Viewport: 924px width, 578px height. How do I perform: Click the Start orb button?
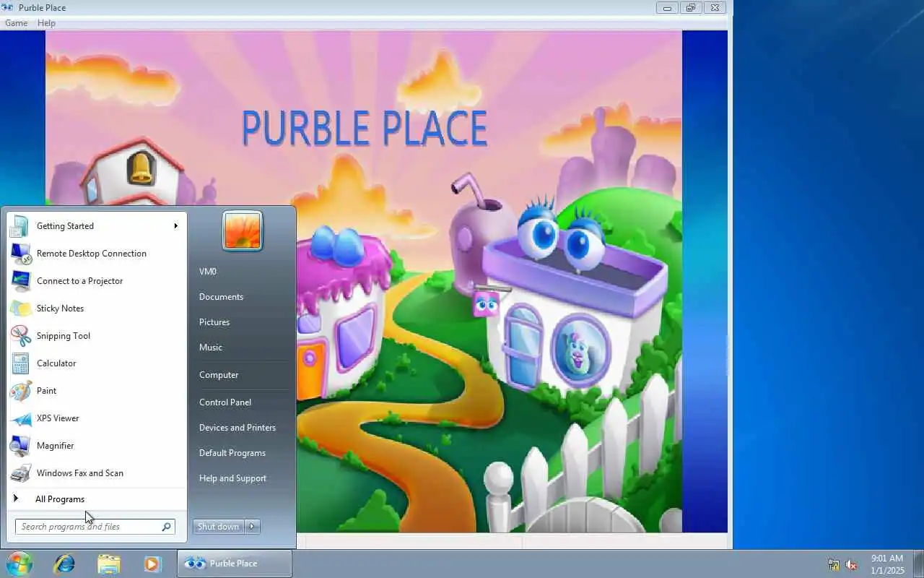(x=19, y=564)
